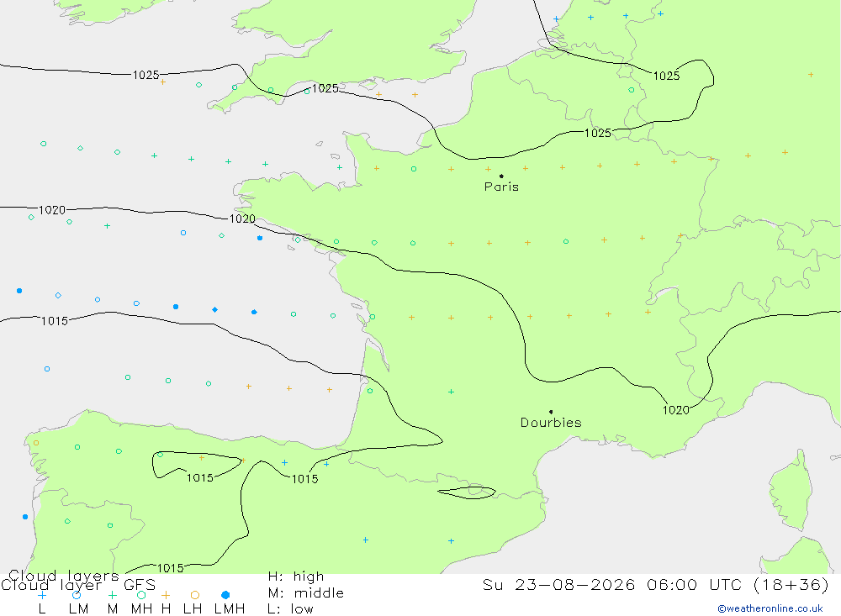Click the black dot marking Dourbies
Viewport: 841px width, 616px height.
[551, 412]
